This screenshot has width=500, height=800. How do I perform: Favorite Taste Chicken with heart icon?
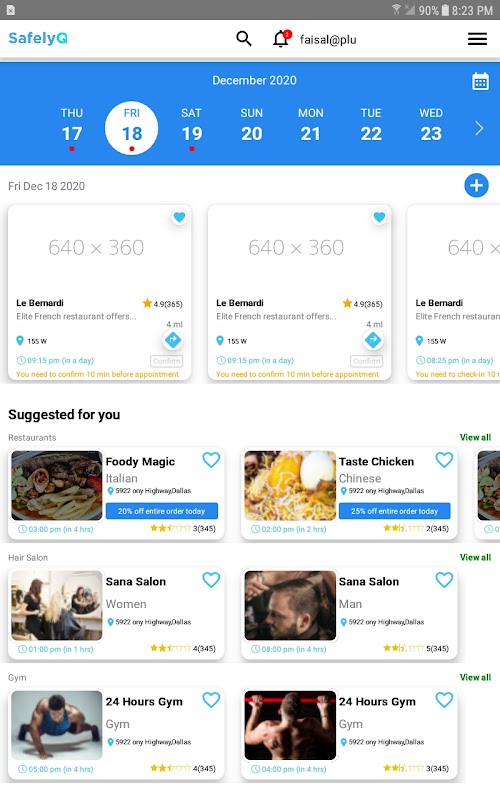pyautogui.click(x=444, y=460)
